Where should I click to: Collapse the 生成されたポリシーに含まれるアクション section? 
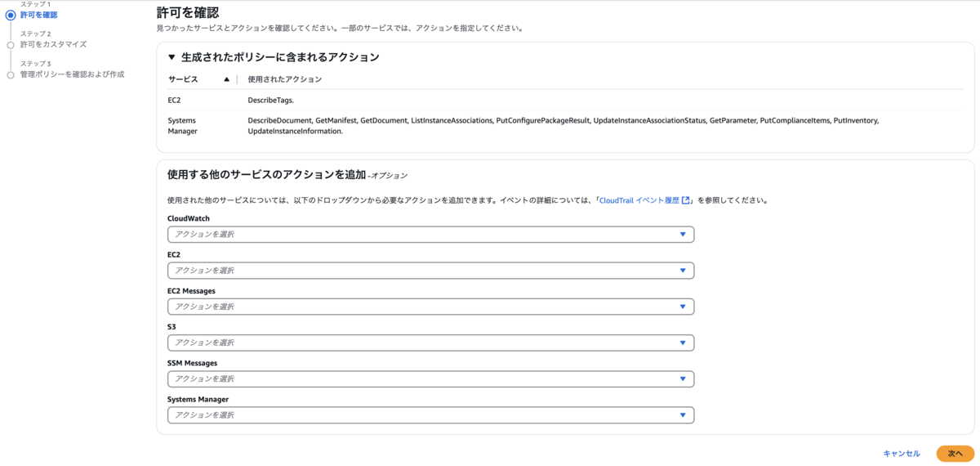point(171,57)
